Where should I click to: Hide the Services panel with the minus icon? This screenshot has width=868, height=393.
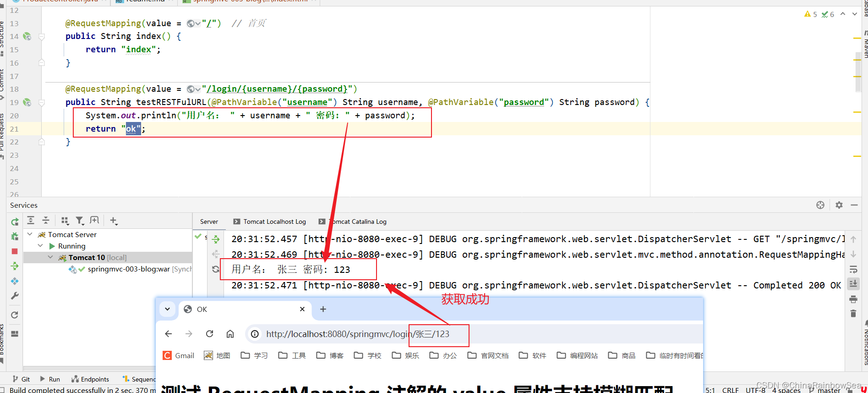coord(854,205)
